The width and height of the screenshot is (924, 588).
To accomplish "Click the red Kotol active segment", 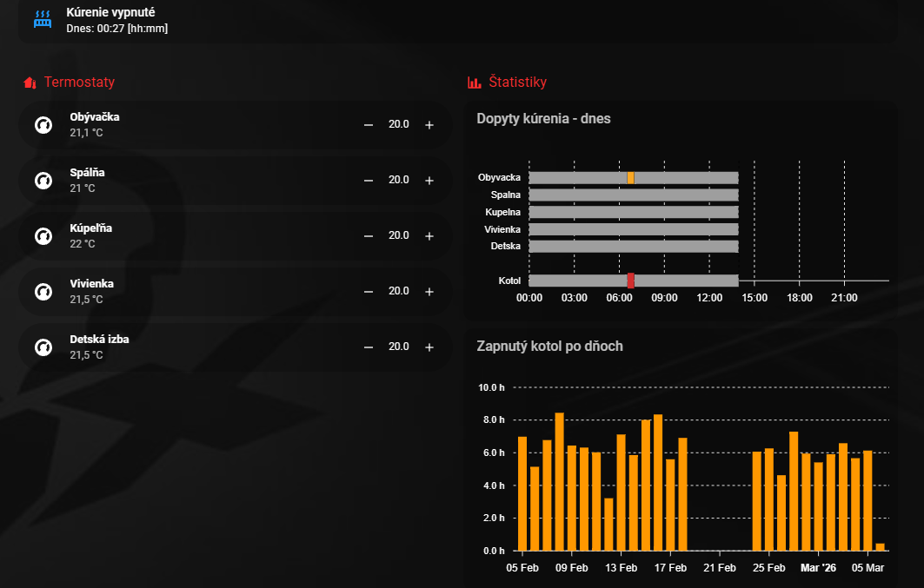I will 630,281.
